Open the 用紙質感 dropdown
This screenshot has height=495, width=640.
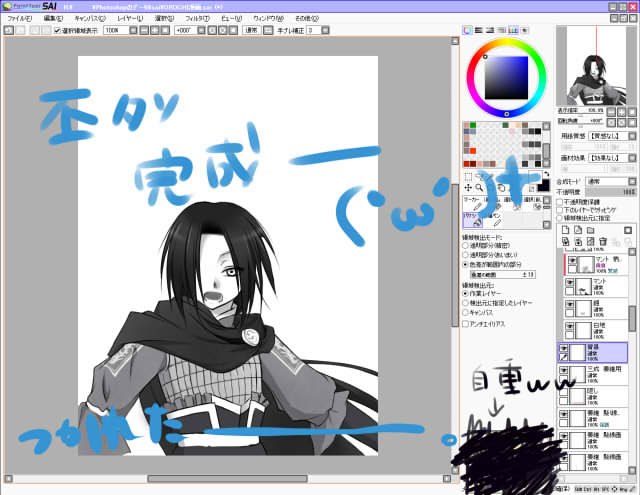[632, 136]
